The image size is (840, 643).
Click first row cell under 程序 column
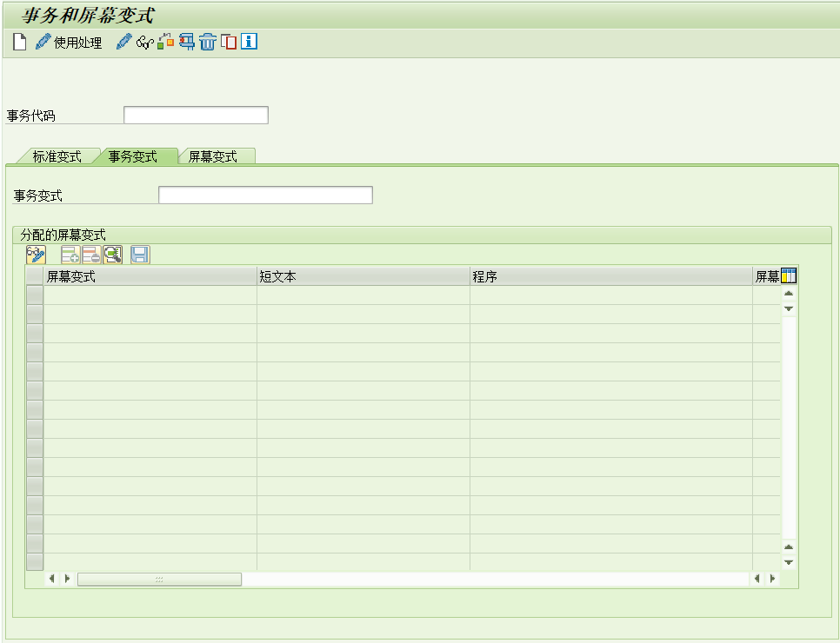(611, 295)
